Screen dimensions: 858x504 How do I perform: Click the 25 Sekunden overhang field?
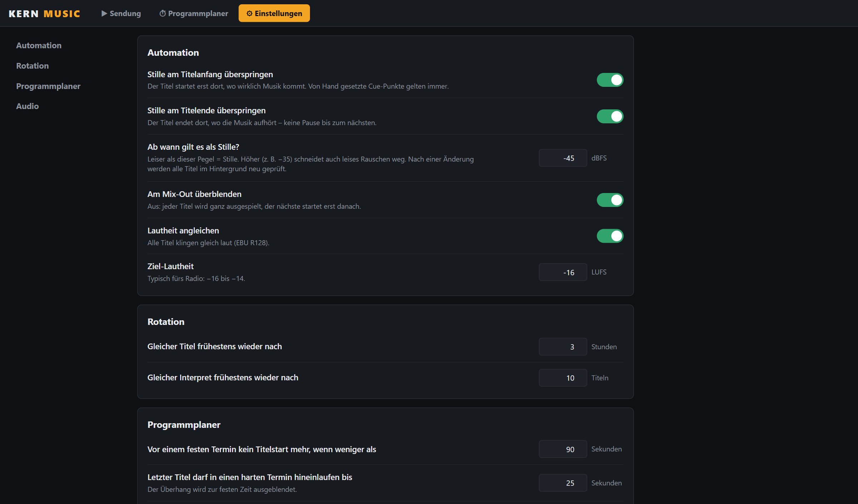563,483
